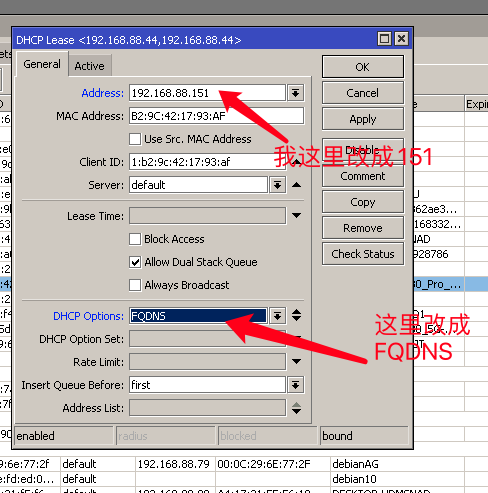Expand the Rate Limit field arrow
Viewport: 488px width, 493px height.
[x=296, y=361]
